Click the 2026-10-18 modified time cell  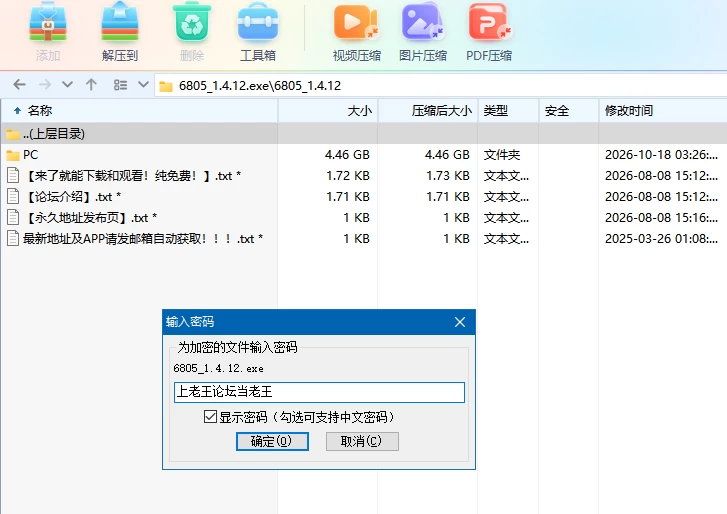point(661,155)
